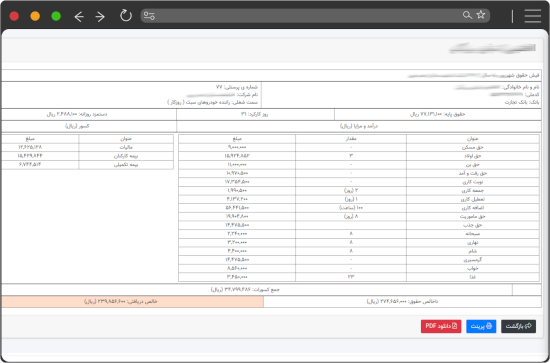Select the صبحانه row label
This screenshot has height=363, width=550.
coord(472,234)
